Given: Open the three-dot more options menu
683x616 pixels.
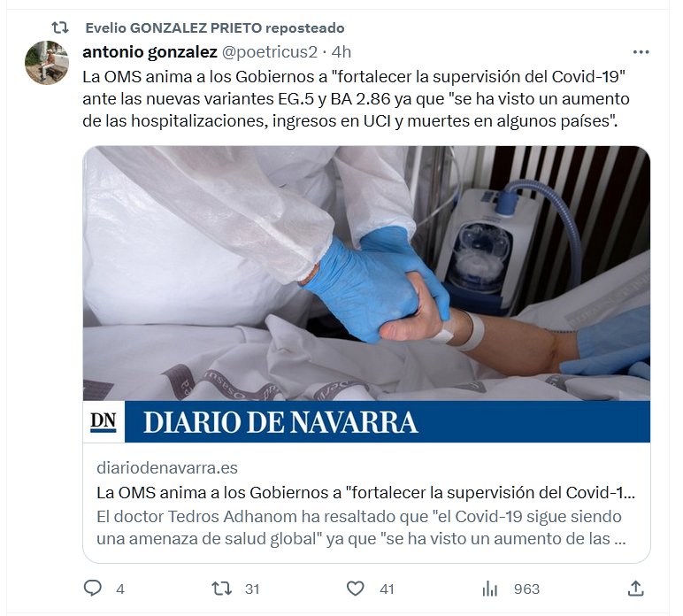Looking at the screenshot, I should pyautogui.click(x=641, y=52).
